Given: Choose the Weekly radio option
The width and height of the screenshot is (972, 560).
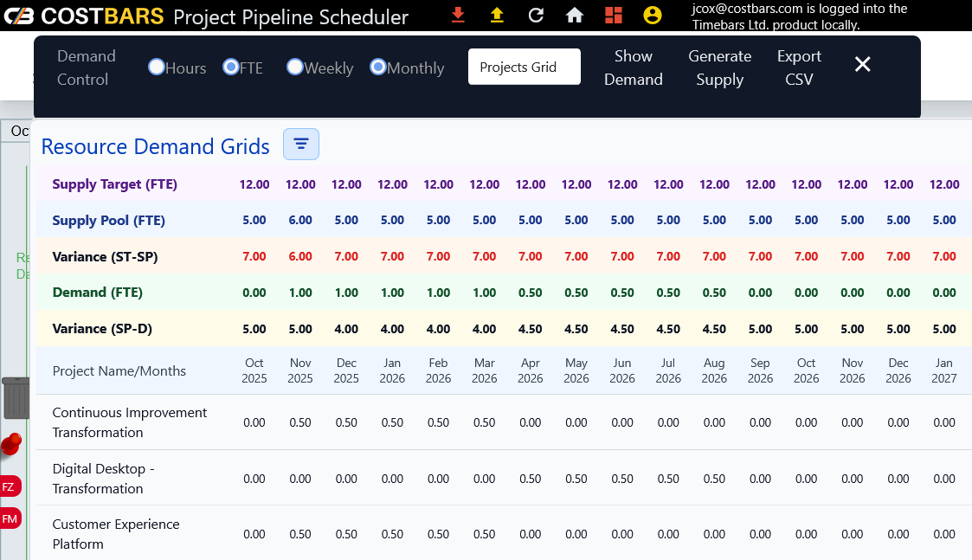Looking at the screenshot, I should point(295,67).
